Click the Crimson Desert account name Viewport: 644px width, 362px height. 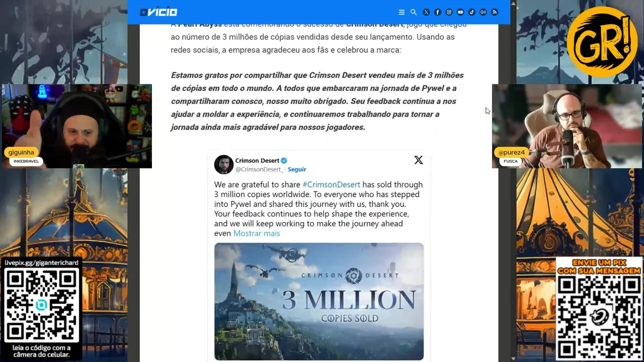coord(257,160)
